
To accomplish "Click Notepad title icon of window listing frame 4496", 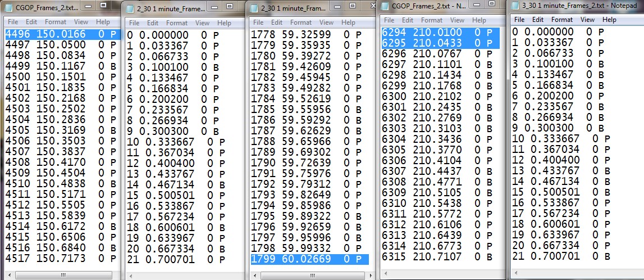I will pos(8,7).
